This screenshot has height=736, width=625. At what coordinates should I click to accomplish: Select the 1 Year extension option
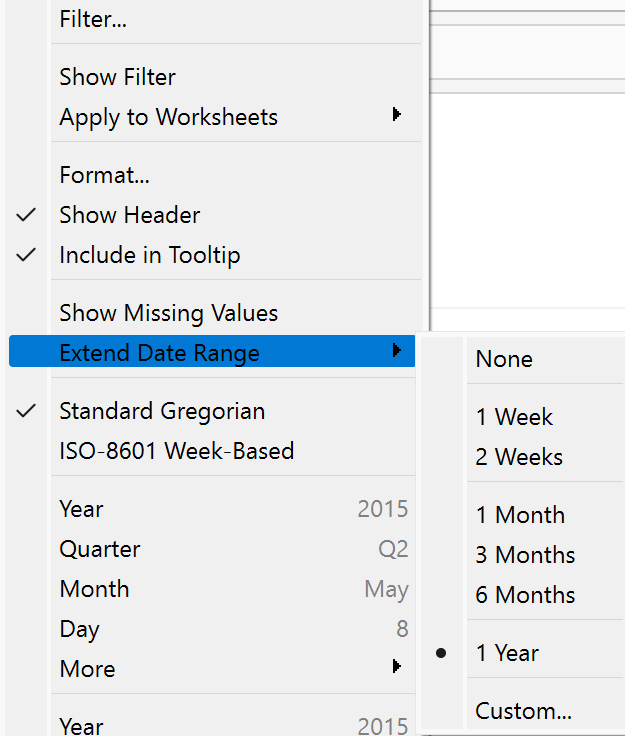point(507,653)
